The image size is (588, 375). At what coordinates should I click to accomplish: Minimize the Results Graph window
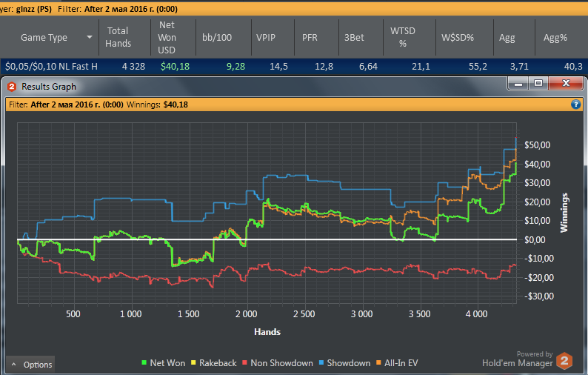518,83
